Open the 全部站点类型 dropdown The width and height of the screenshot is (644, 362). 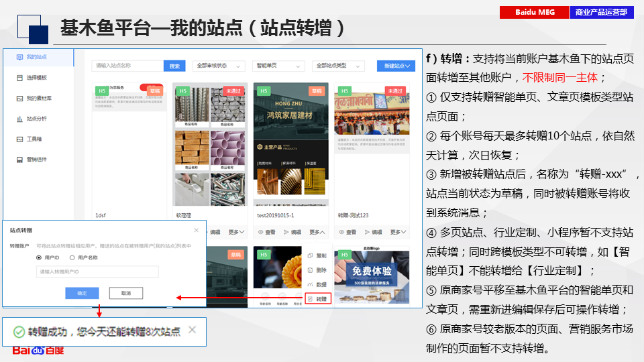pyautogui.click(x=338, y=66)
